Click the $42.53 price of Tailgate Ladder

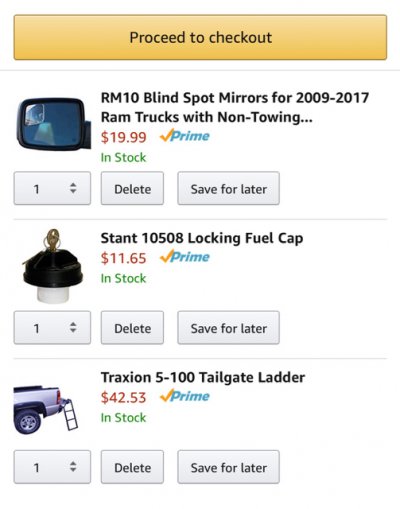point(123,397)
